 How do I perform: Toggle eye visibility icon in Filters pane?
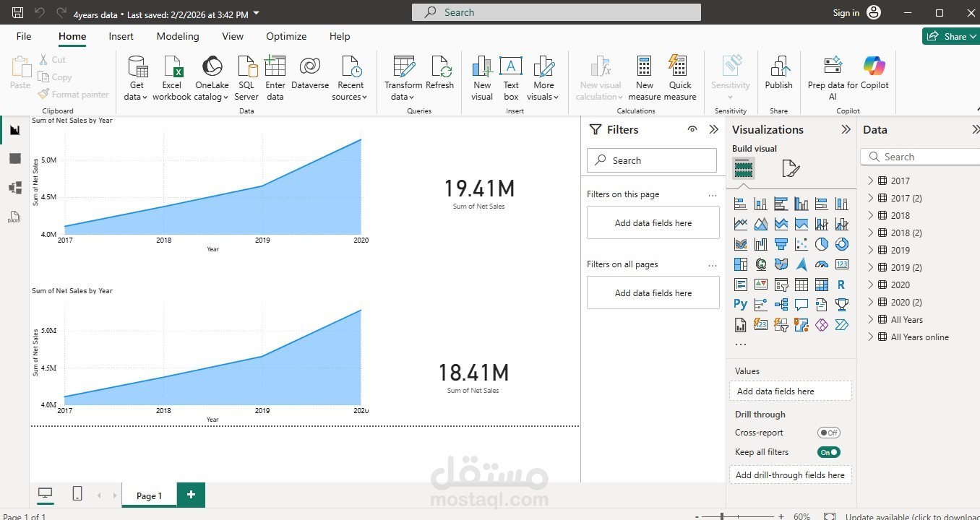tap(692, 129)
